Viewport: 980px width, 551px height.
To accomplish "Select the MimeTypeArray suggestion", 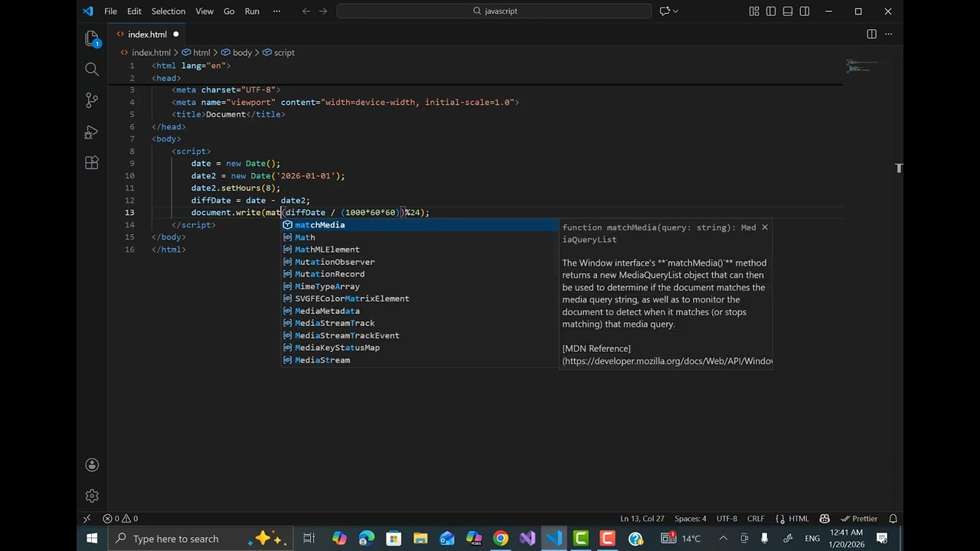I will (x=420, y=286).
